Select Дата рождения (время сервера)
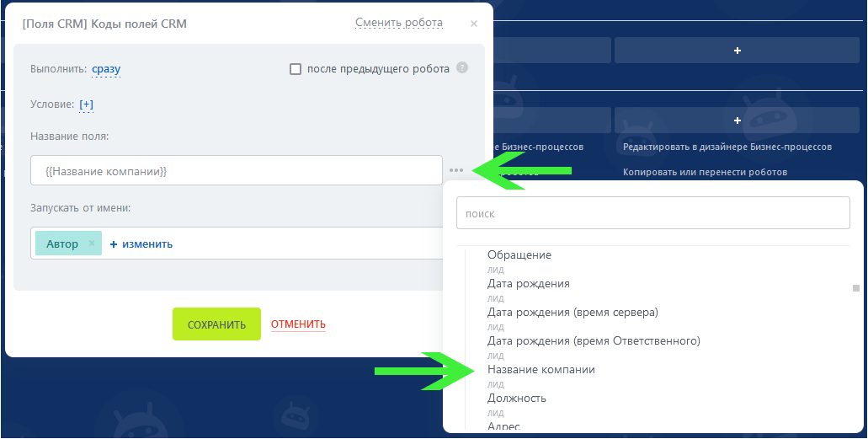 [572, 312]
